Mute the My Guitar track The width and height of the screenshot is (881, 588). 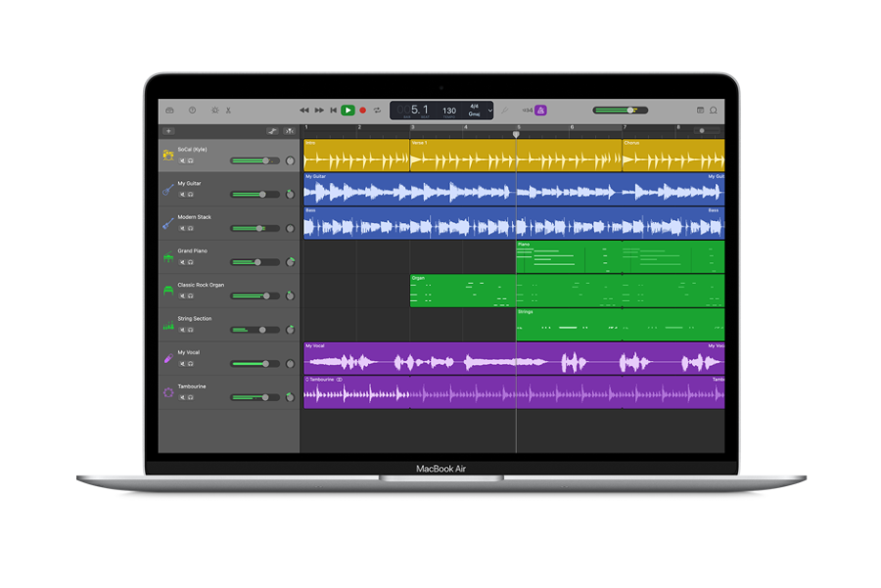(x=182, y=195)
